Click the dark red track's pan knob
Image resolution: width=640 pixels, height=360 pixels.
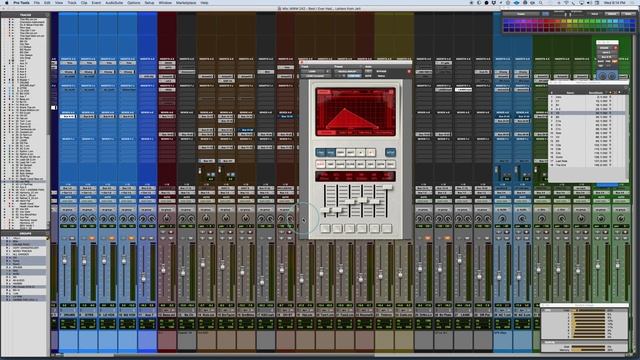pyautogui.click(x=167, y=219)
